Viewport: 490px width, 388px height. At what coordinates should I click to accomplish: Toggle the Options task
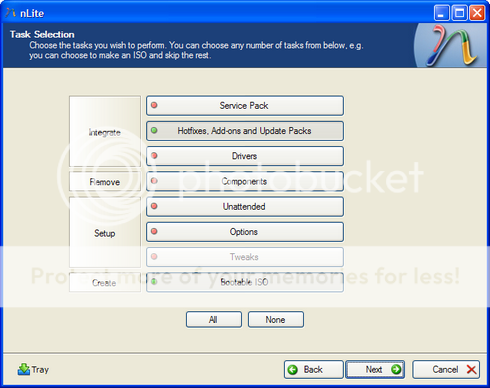pos(245,232)
